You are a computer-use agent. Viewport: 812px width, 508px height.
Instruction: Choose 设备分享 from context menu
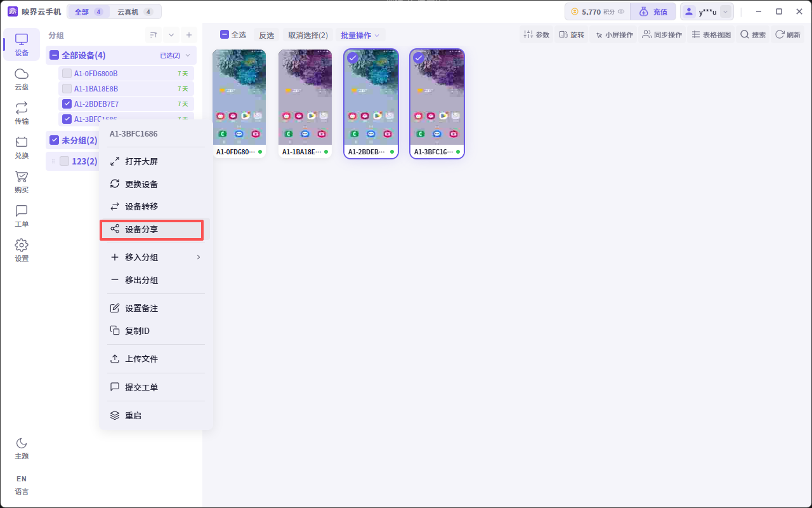click(157, 229)
